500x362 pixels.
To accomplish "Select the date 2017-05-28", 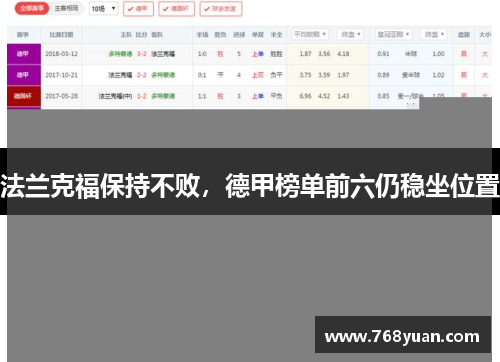I will [x=61, y=96].
